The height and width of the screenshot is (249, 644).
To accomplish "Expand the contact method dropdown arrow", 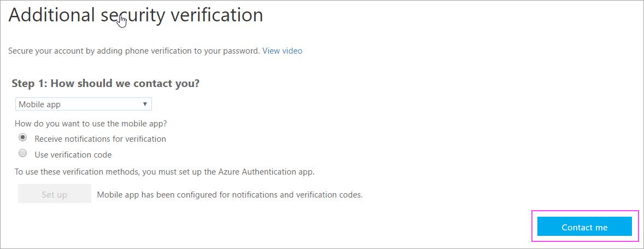I will (145, 104).
